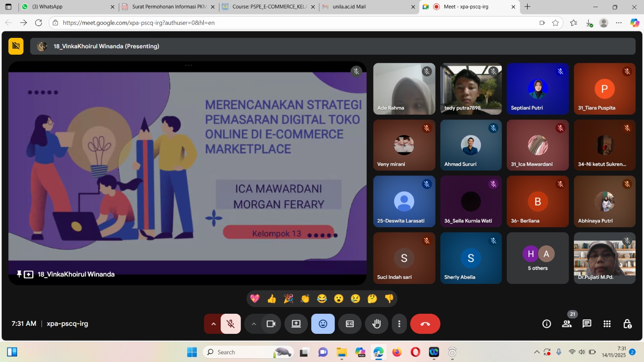Toggle the camera on or off
This screenshot has width=644, height=362.
271,324
